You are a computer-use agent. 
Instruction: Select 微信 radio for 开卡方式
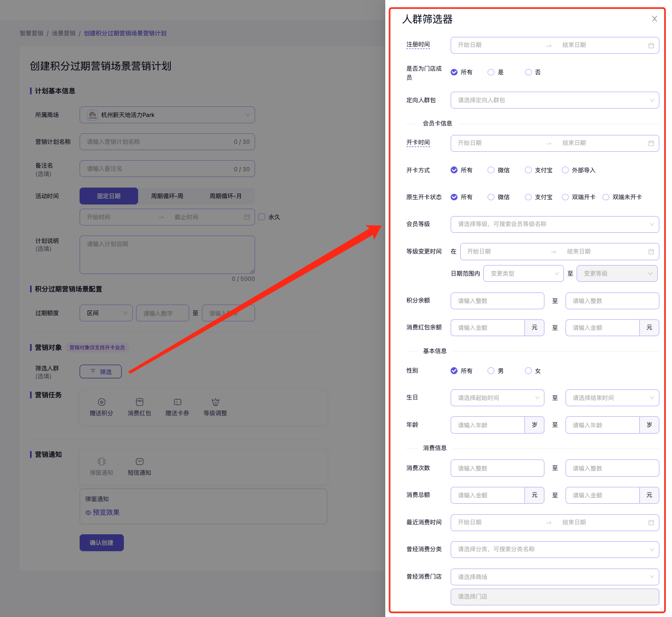click(491, 170)
